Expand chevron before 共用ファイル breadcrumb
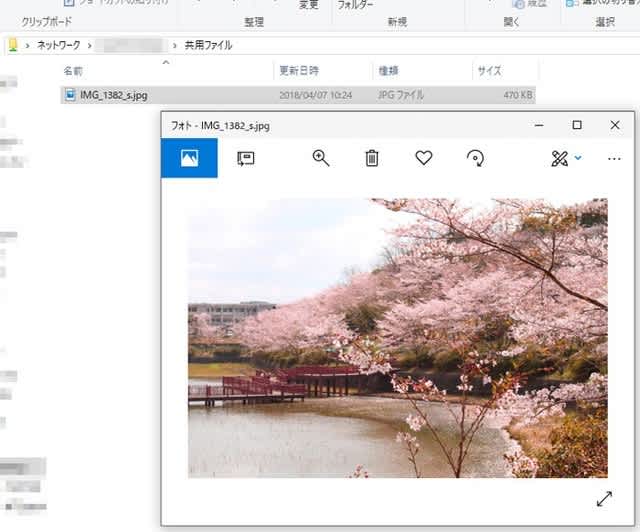 point(175,46)
